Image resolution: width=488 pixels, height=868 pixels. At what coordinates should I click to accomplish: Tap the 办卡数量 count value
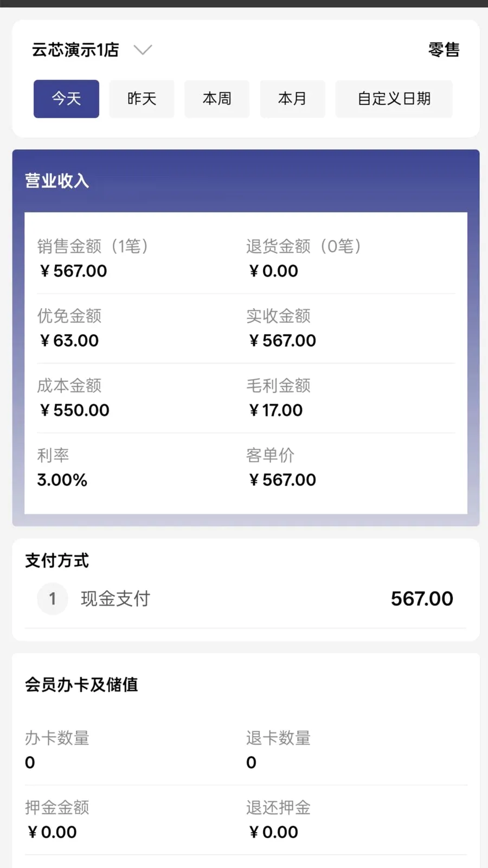(30, 762)
